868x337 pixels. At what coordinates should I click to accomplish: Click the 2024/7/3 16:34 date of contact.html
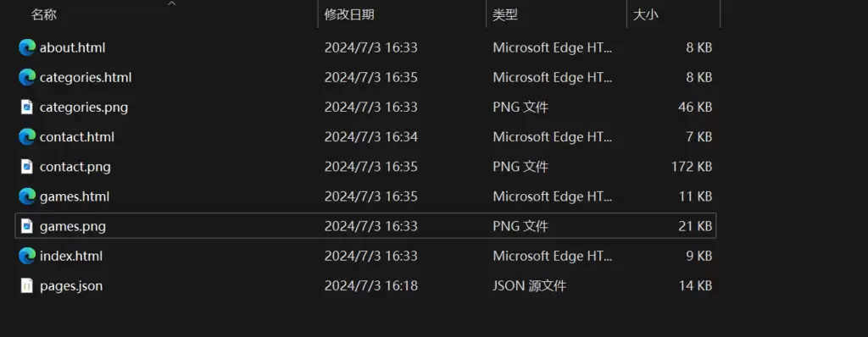coord(371,136)
